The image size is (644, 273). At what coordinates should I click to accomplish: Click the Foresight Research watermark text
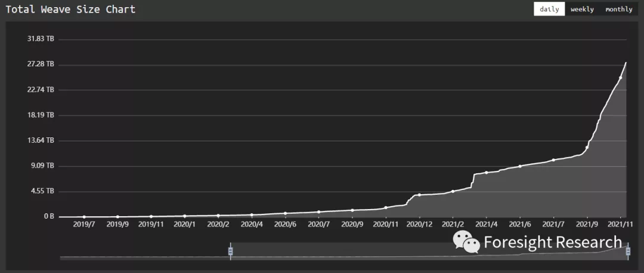[553, 242]
